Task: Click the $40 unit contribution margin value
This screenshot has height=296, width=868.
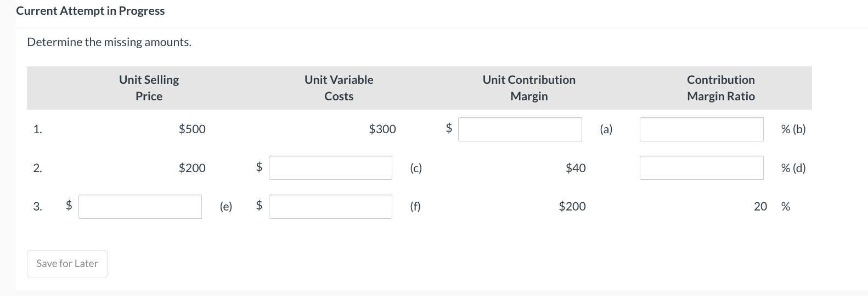Action: [576, 168]
